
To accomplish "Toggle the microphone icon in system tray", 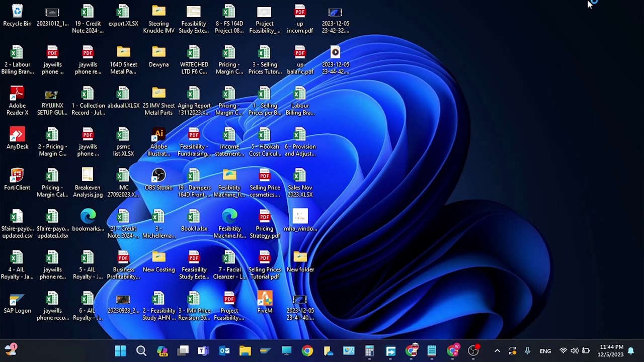I will pyautogui.click(x=527, y=351).
